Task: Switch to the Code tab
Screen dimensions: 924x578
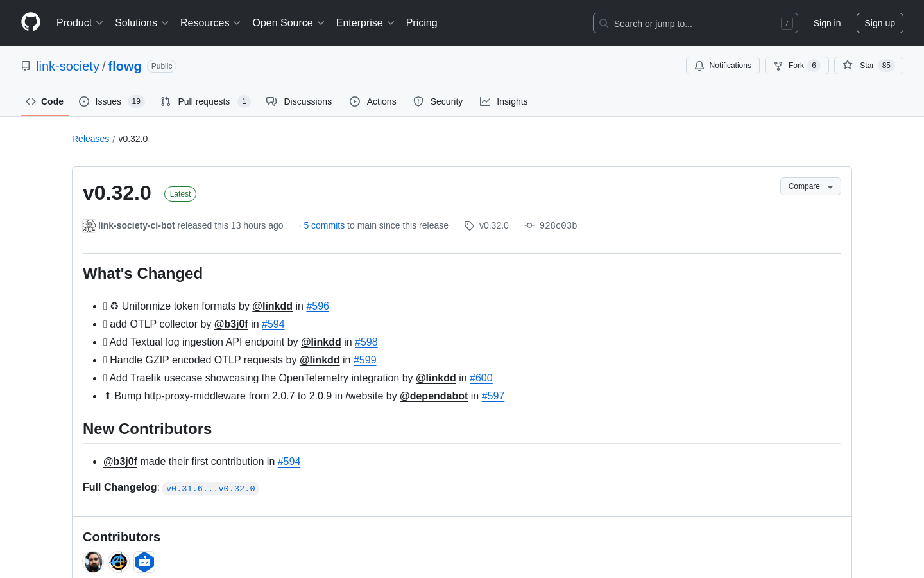Action: [x=45, y=101]
